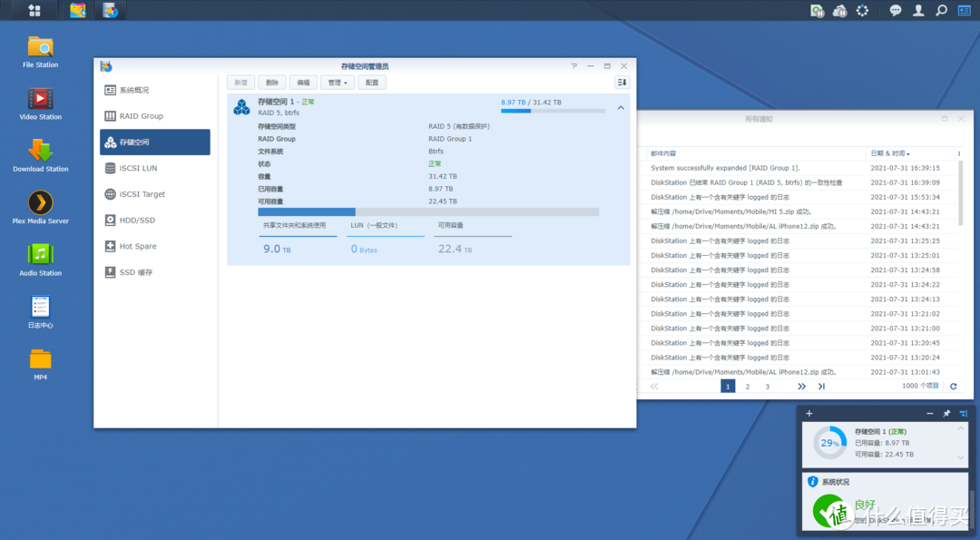Click the 编辑 button

[x=303, y=83]
